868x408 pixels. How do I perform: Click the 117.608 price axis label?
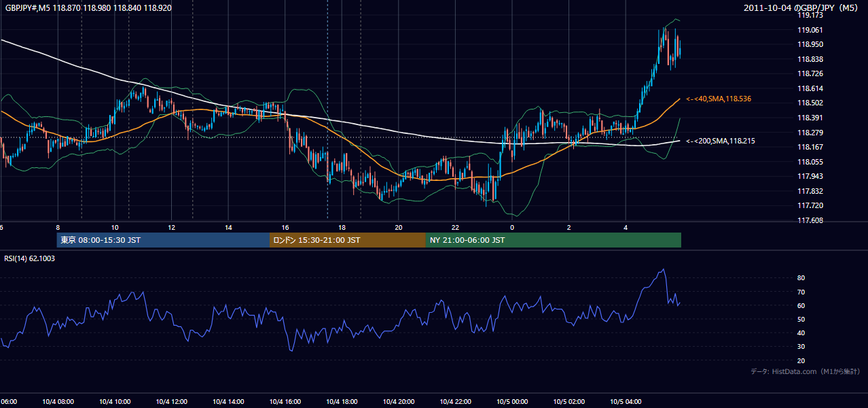[810, 220]
